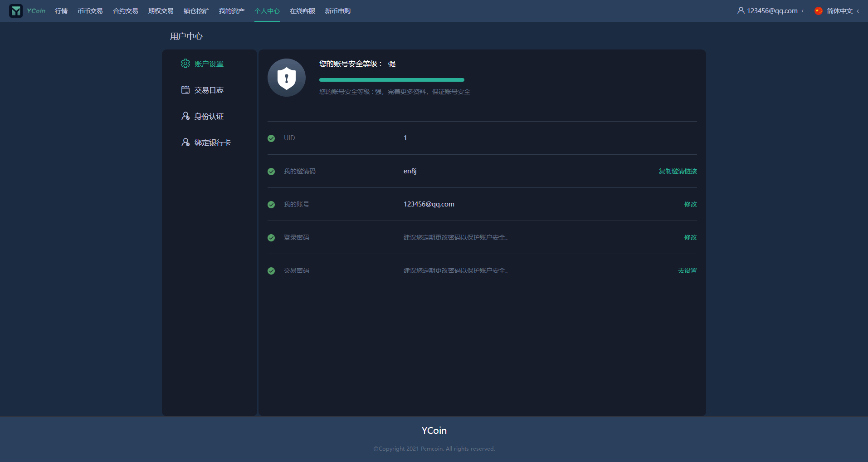Go to 合约交易 in top navigation
Viewport: 868px width, 462px height.
tap(125, 11)
